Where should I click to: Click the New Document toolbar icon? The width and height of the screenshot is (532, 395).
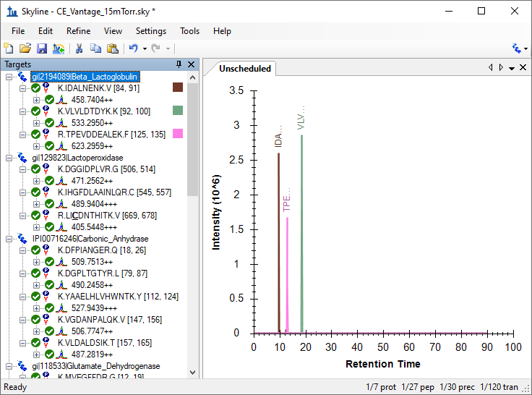tap(9, 48)
